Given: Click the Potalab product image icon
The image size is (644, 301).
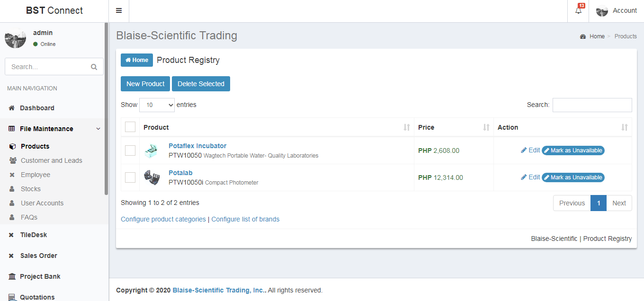Looking at the screenshot, I should tap(152, 177).
